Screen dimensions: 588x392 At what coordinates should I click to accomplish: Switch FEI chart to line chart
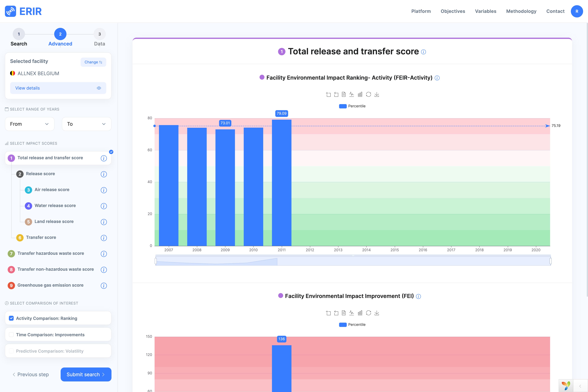click(x=352, y=313)
